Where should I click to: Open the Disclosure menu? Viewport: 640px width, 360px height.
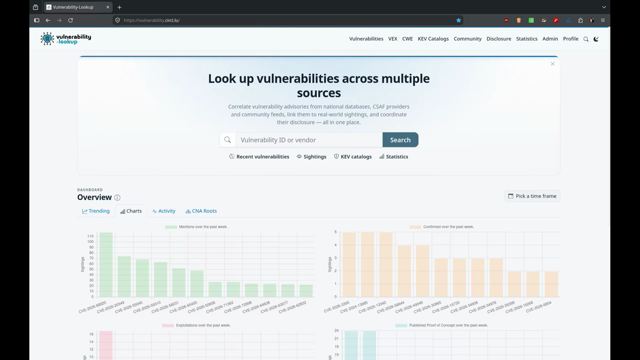click(498, 39)
